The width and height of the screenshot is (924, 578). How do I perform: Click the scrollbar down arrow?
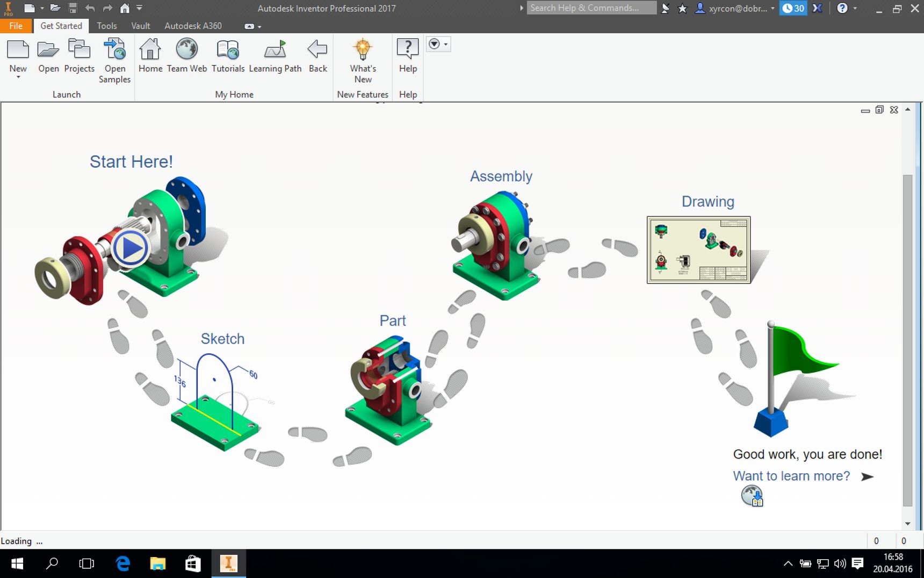click(907, 524)
